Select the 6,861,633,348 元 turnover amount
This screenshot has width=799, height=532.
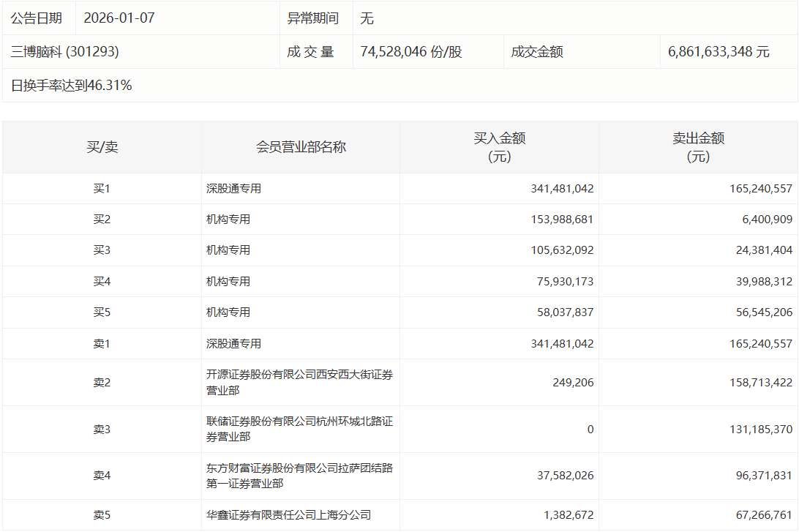pos(719,52)
